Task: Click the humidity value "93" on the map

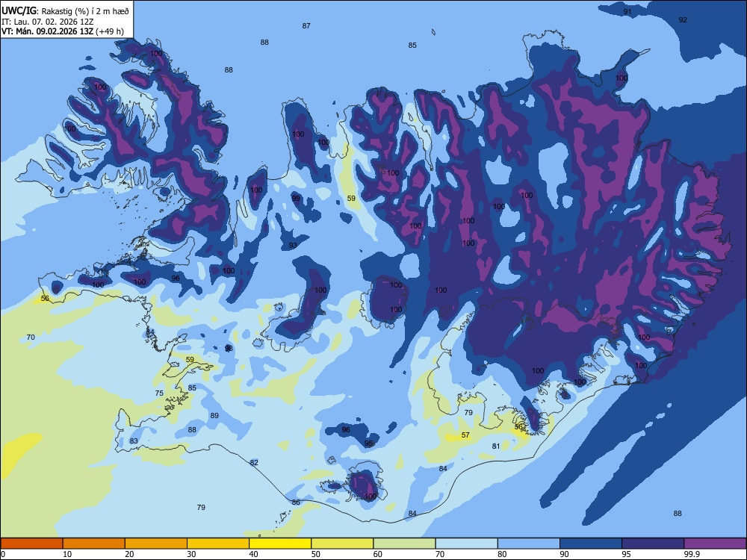Action: click(x=293, y=245)
